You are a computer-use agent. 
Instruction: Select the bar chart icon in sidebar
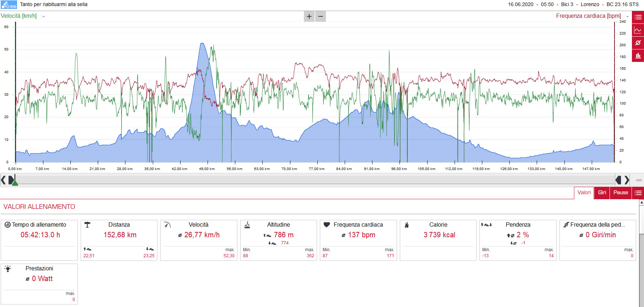tap(638, 55)
